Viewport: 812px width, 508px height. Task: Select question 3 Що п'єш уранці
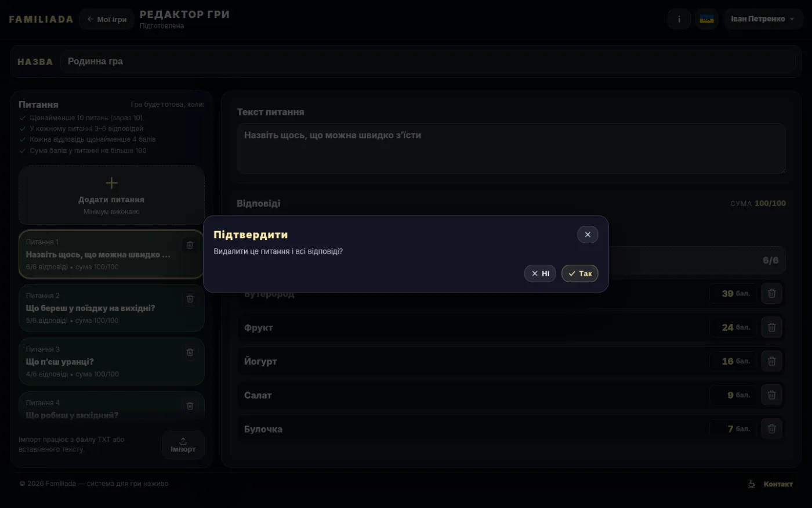[x=111, y=362]
